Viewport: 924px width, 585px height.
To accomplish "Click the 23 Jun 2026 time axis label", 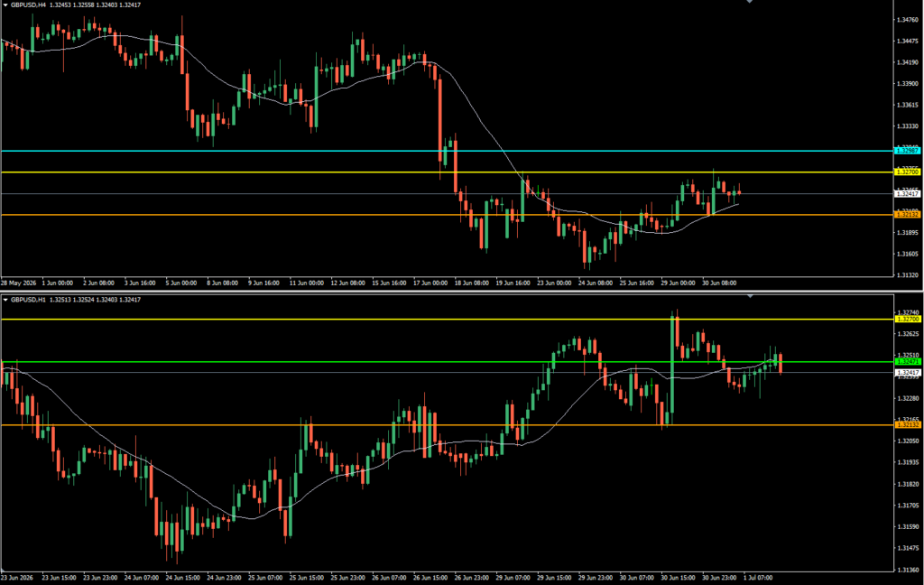I will [x=17, y=578].
